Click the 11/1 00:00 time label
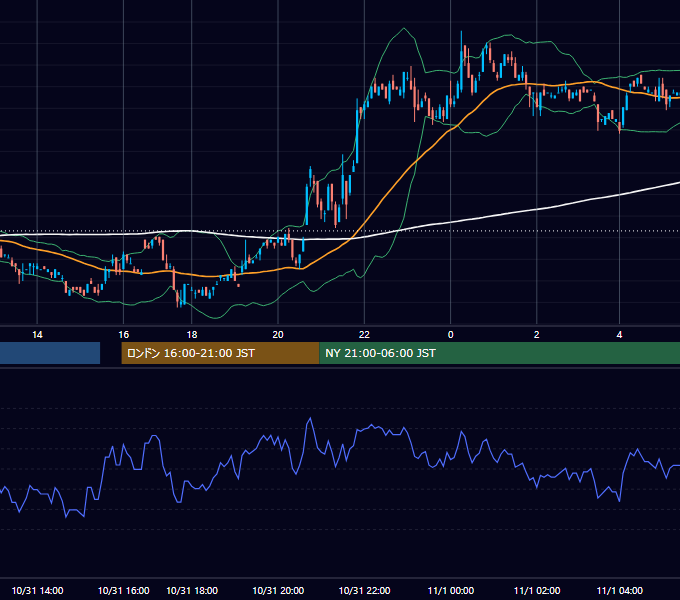 click(x=451, y=590)
